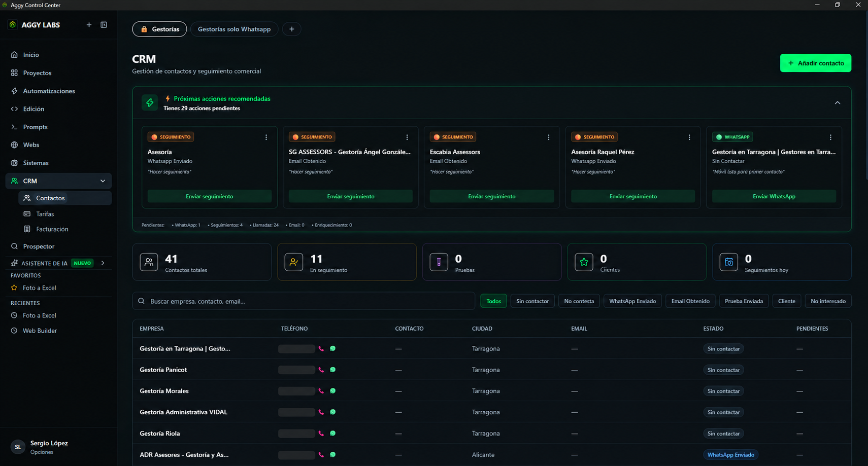Add a new tab with the plus button
The image size is (868, 466).
pyautogui.click(x=292, y=29)
